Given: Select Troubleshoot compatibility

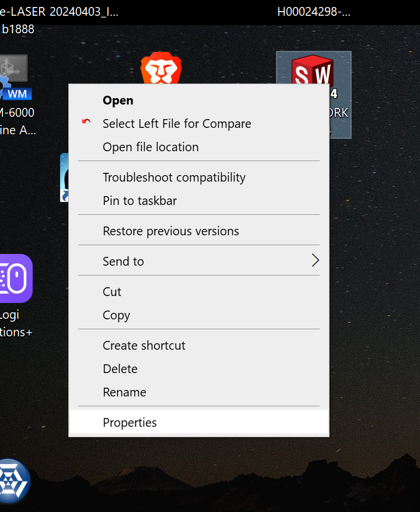Looking at the screenshot, I should click(174, 177).
